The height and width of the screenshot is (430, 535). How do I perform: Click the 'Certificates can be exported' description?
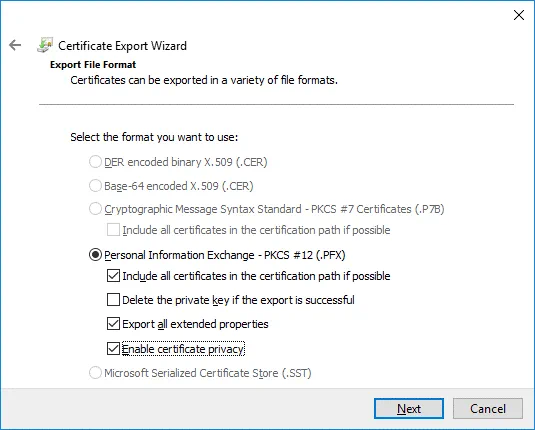204,80
